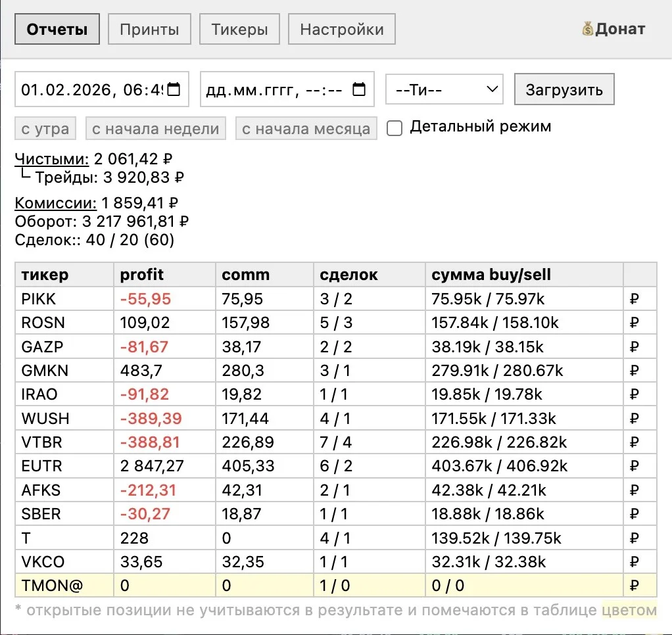Image resolution: width=672 pixels, height=635 pixels.
Task: Click the Чистыми underlined label
Action: click(x=52, y=159)
